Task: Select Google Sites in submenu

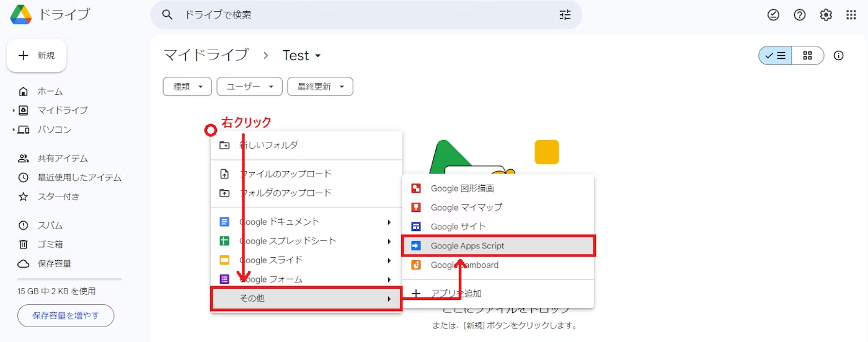Action: (x=498, y=227)
